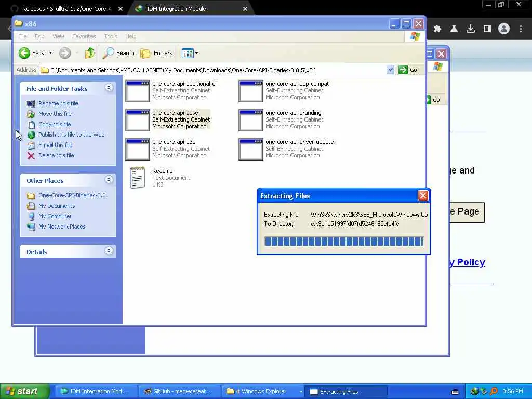
Task: Click Publish this file to the Web
Action: 71,135
